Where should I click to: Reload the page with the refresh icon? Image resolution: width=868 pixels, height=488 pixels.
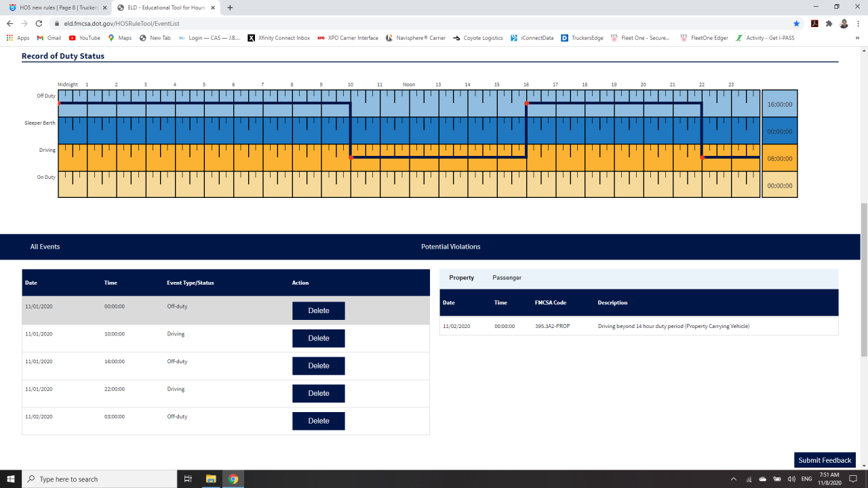39,23
